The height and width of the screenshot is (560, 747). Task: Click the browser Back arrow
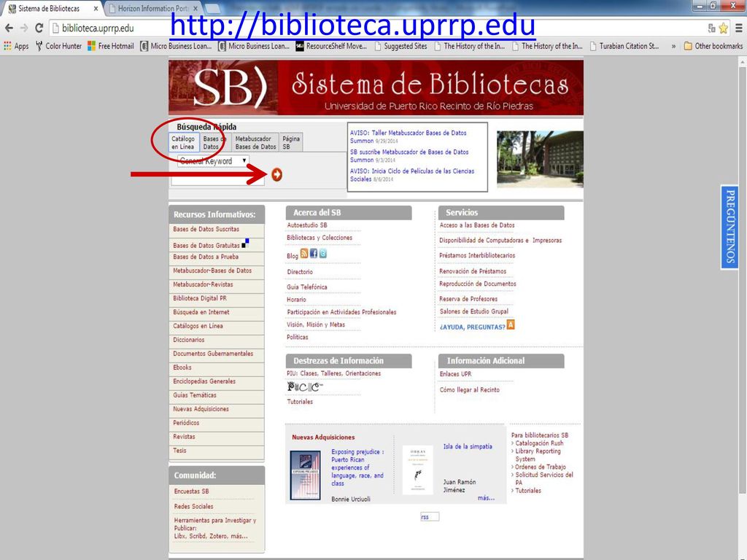[x=9, y=28]
